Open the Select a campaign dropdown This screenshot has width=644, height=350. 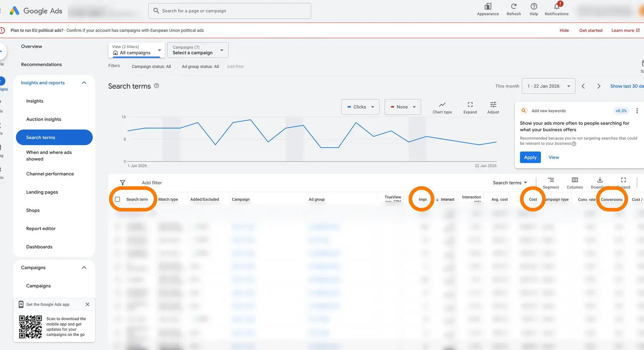tap(197, 50)
